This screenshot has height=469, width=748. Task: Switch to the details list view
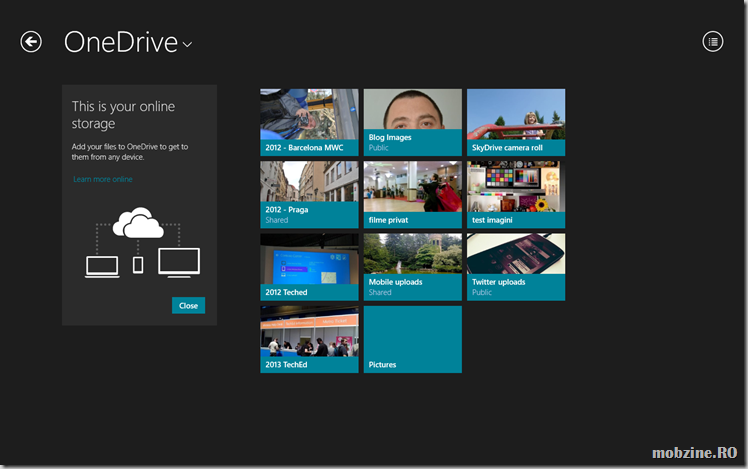pos(713,42)
